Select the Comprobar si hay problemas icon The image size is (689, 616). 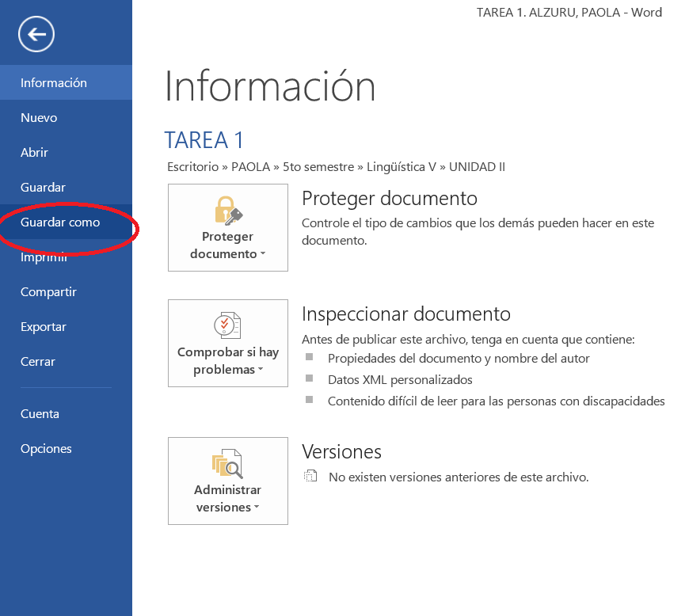click(x=227, y=343)
